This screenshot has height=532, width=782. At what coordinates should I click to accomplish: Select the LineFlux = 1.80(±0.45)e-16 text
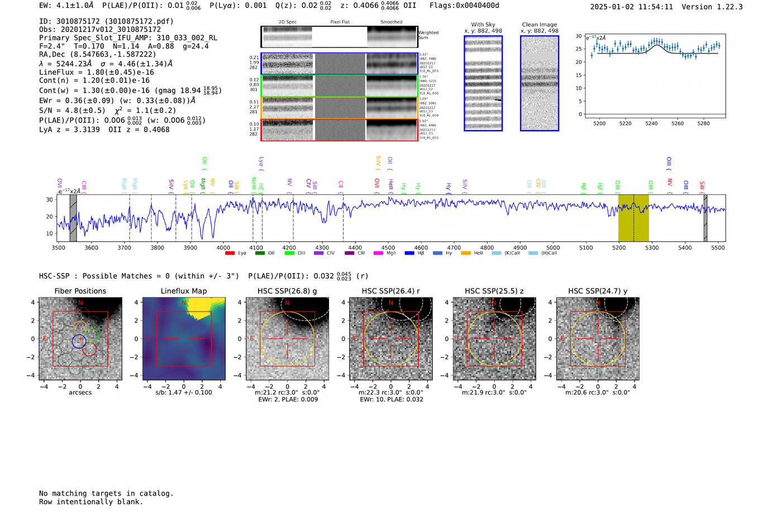click(97, 73)
